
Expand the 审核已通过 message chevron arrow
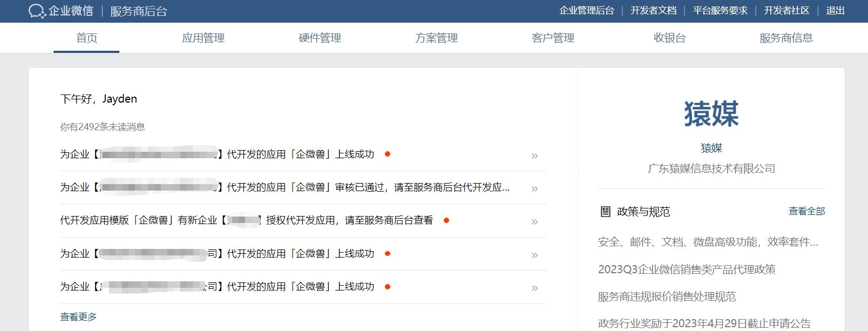click(534, 188)
